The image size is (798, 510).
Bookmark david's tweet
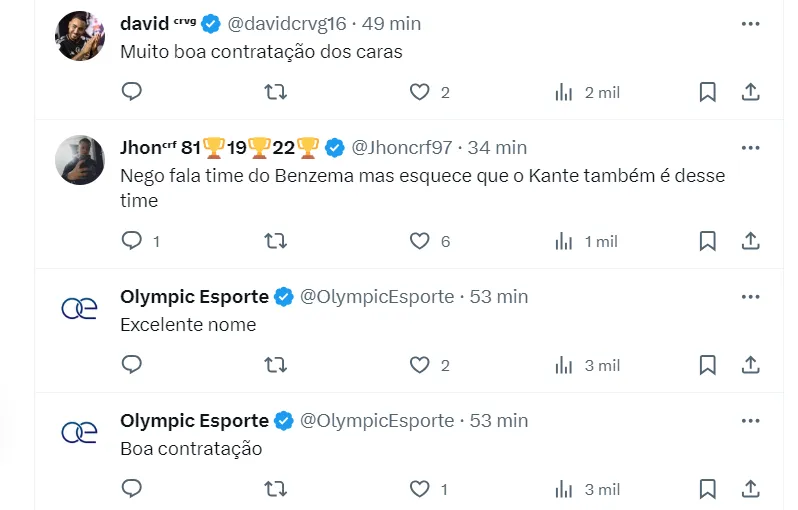[707, 92]
